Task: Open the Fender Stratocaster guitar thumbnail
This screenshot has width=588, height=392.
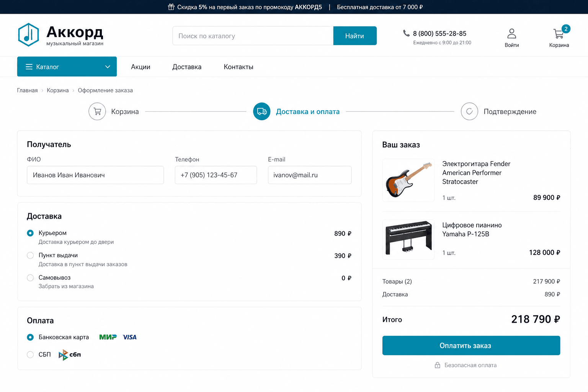Action: [x=408, y=180]
